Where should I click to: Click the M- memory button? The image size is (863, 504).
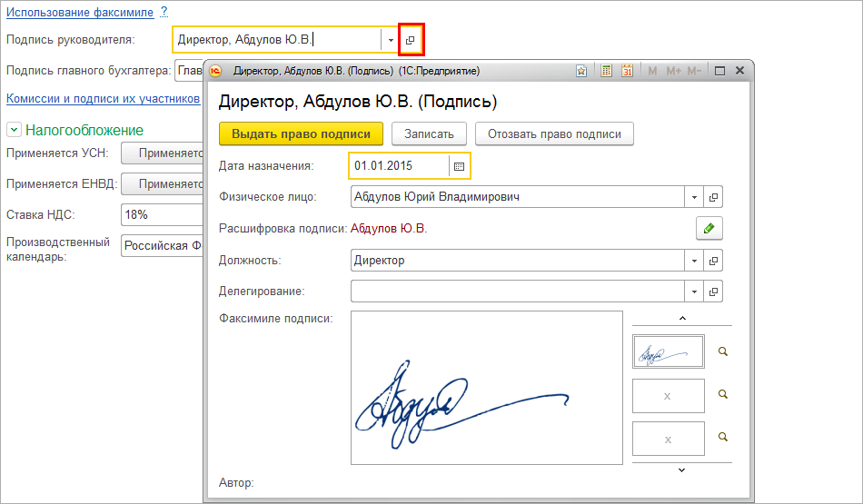click(694, 71)
